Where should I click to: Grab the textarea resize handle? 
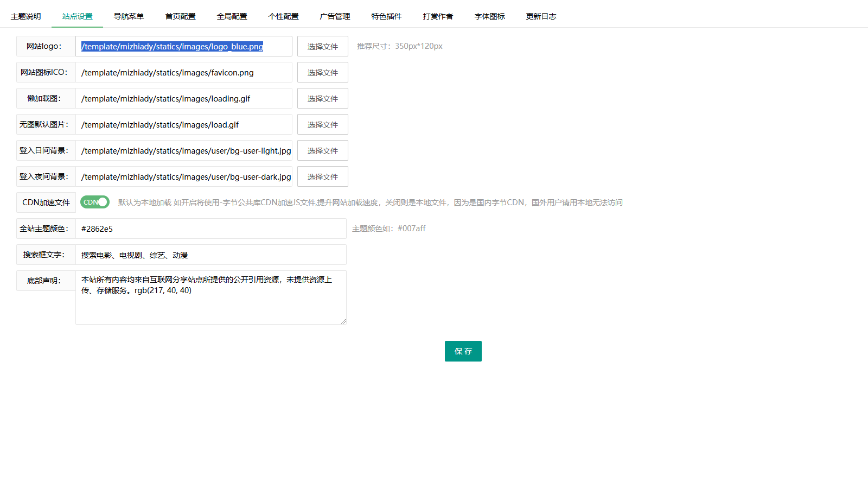(343, 321)
